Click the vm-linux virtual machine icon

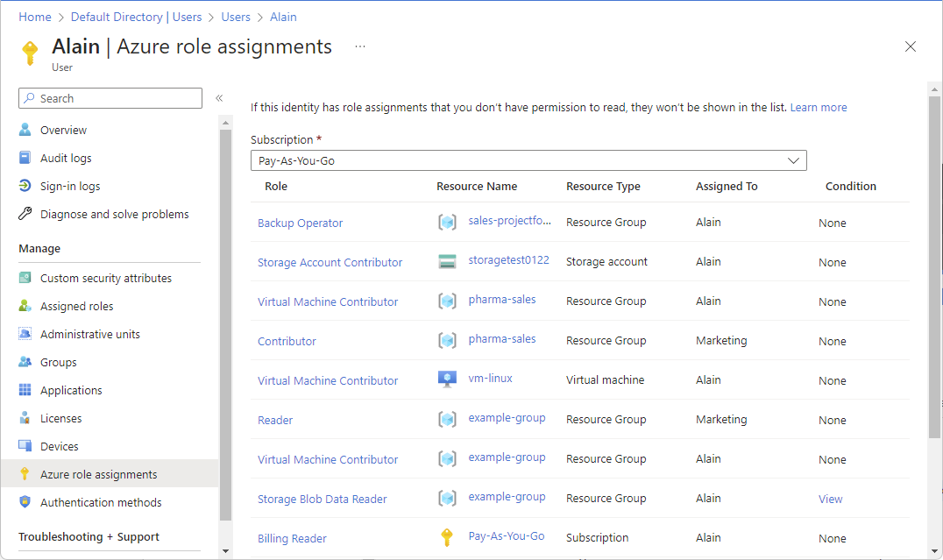click(x=447, y=379)
